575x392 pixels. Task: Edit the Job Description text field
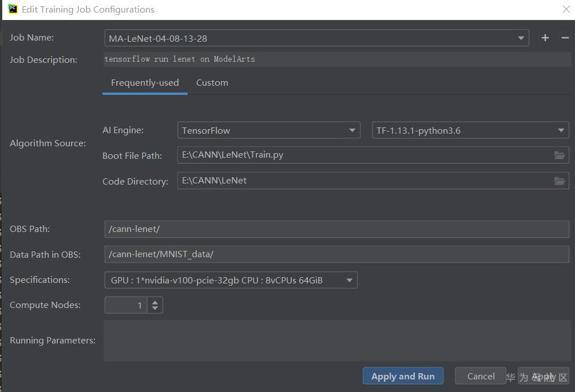pyautogui.click(x=336, y=59)
